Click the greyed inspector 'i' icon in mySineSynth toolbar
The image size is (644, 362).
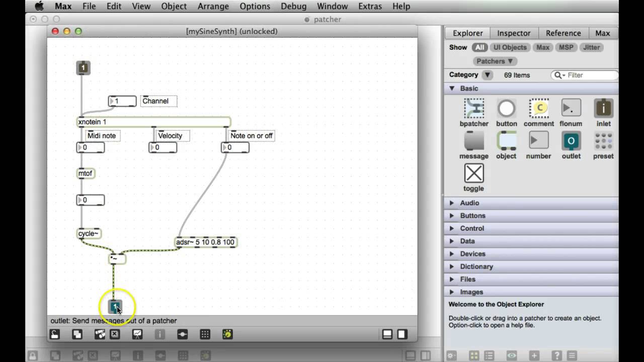tap(159, 334)
